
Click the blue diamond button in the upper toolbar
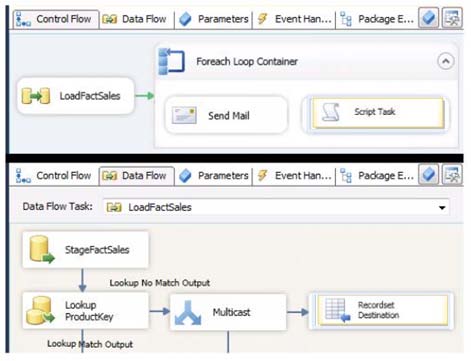(x=429, y=18)
